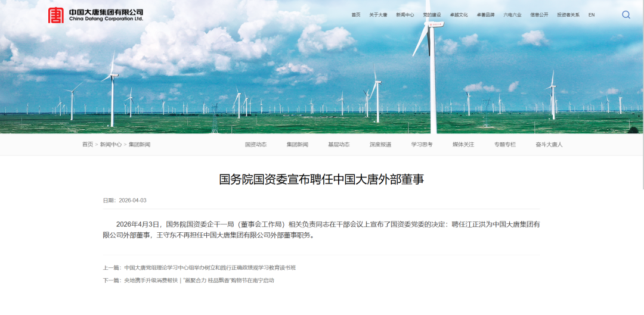Viewport: 644px width, 315px height.
Task: Select the 学习思考 tab
Action: [422, 144]
